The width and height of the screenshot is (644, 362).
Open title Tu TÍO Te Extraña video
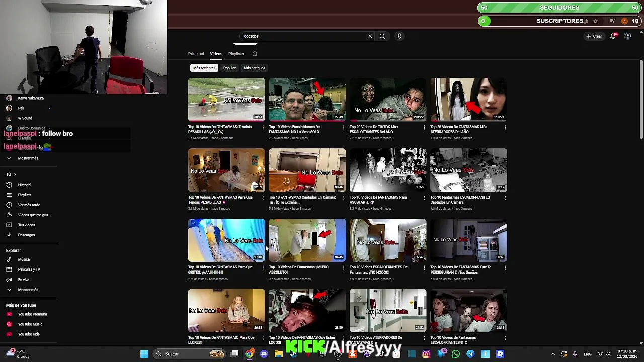pyautogui.click(x=302, y=200)
